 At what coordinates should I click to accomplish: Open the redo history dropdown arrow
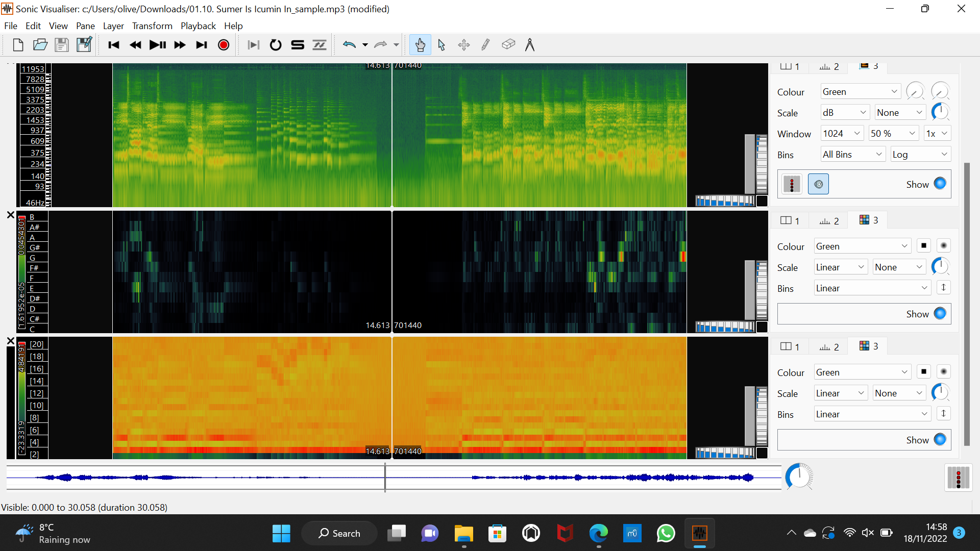(396, 45)
